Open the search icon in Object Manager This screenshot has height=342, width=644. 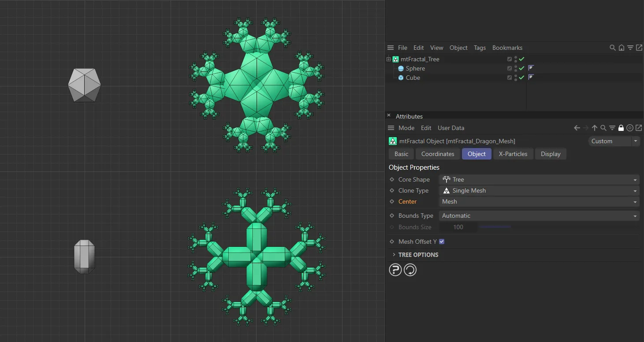point(612,48)
